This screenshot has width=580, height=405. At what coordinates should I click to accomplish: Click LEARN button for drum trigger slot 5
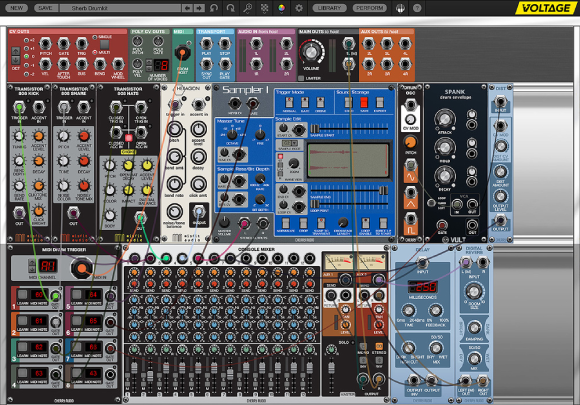[77, 295]
